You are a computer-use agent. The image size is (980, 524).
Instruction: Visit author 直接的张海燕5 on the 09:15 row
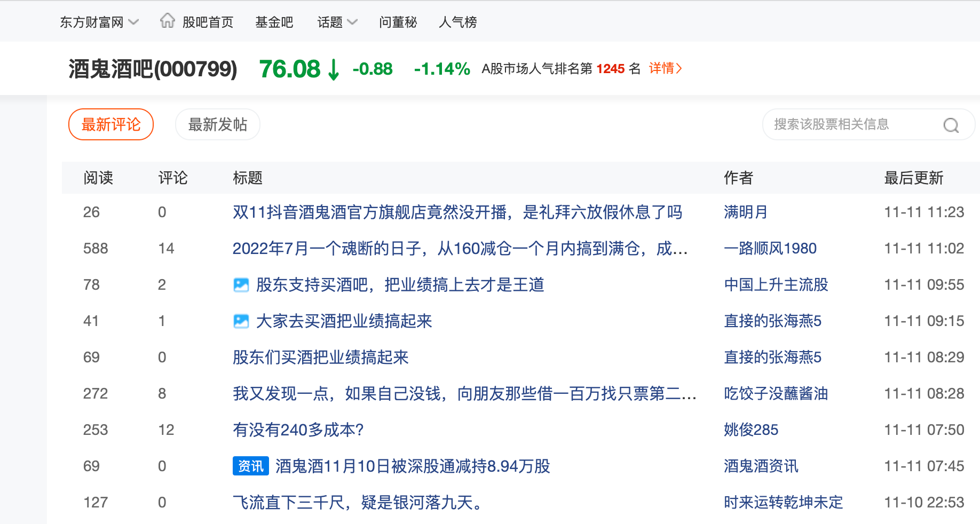(x=772, y=321)
